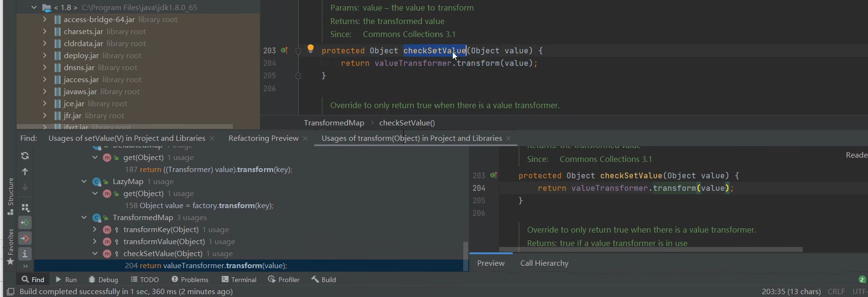Click method icon of checkSetValue(Object)
The image size is (868, 297).
click(x=108, y=254)
